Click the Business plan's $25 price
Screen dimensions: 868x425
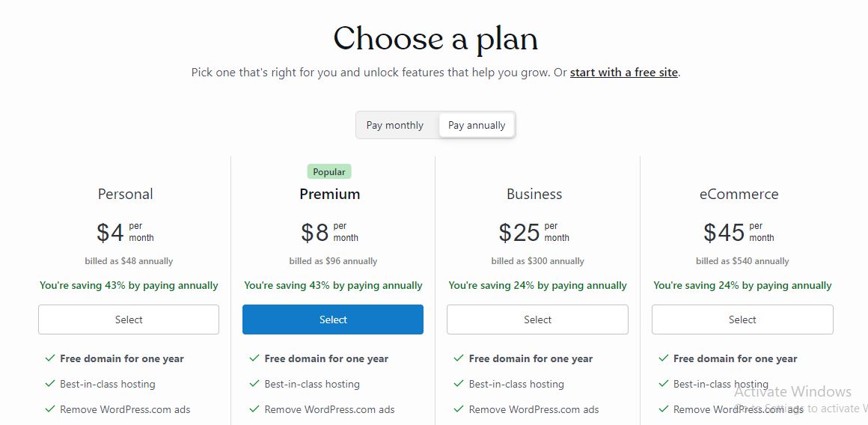pyautogui.click(x=519, y=233)
